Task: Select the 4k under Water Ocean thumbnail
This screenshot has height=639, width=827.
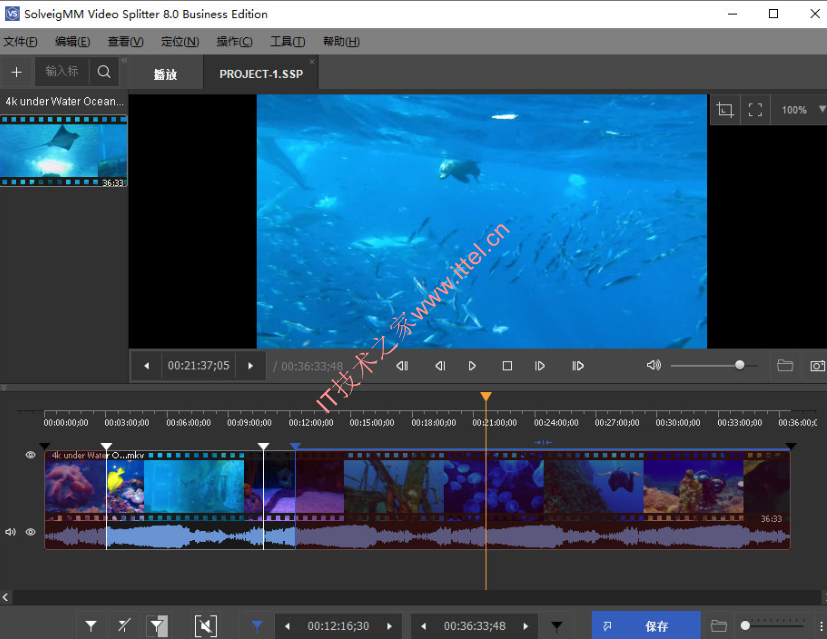Action: pos(64,150)
